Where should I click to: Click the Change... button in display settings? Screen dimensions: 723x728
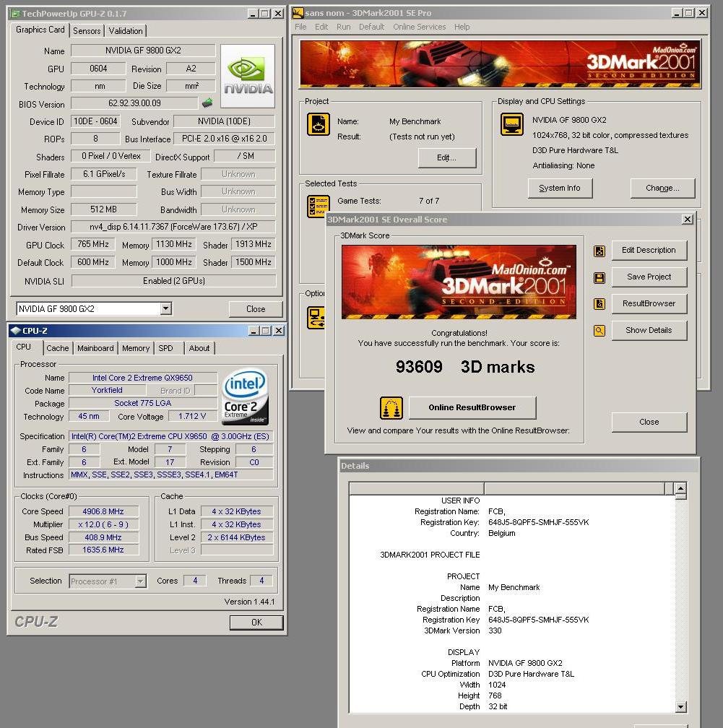(662, 188)
